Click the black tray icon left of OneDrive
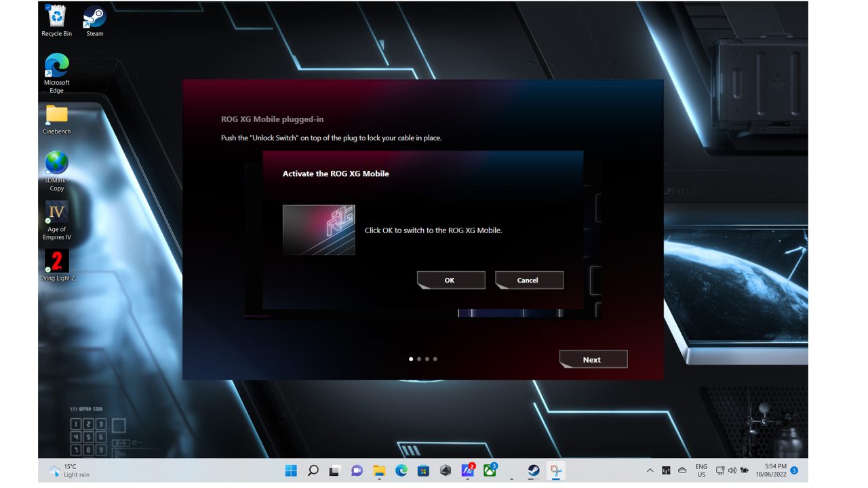This screenshot has height=488, width=868. click(666, 470)
